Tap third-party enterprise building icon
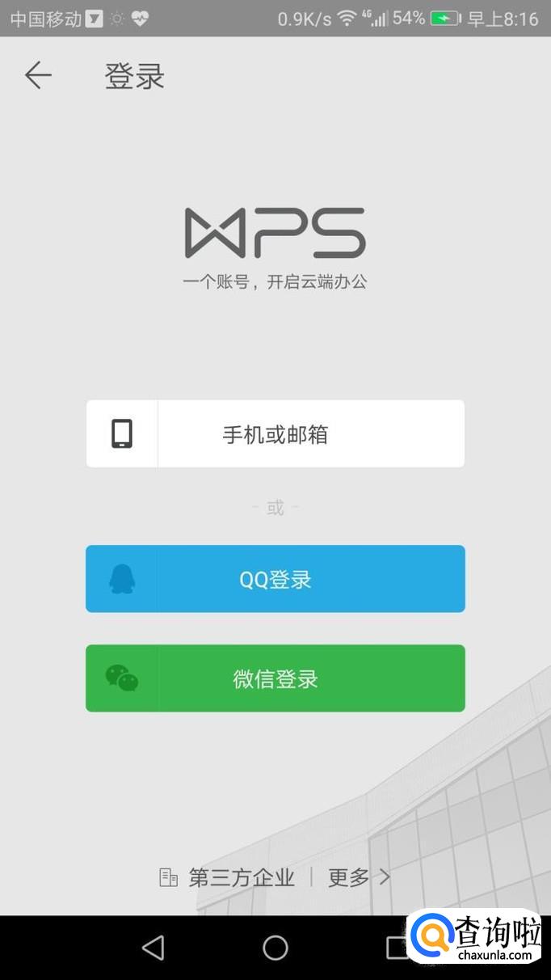The width and height of the screenshot is (551, 980). click(168, 877)
